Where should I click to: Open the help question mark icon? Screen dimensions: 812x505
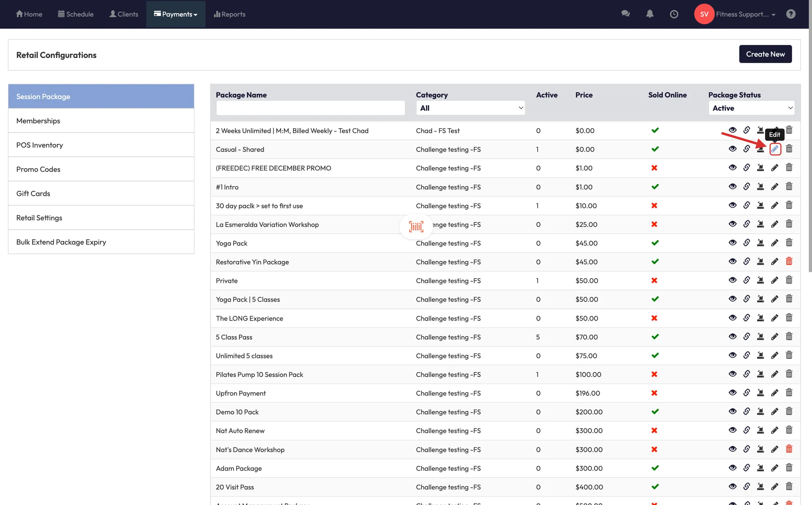[791, 14]
